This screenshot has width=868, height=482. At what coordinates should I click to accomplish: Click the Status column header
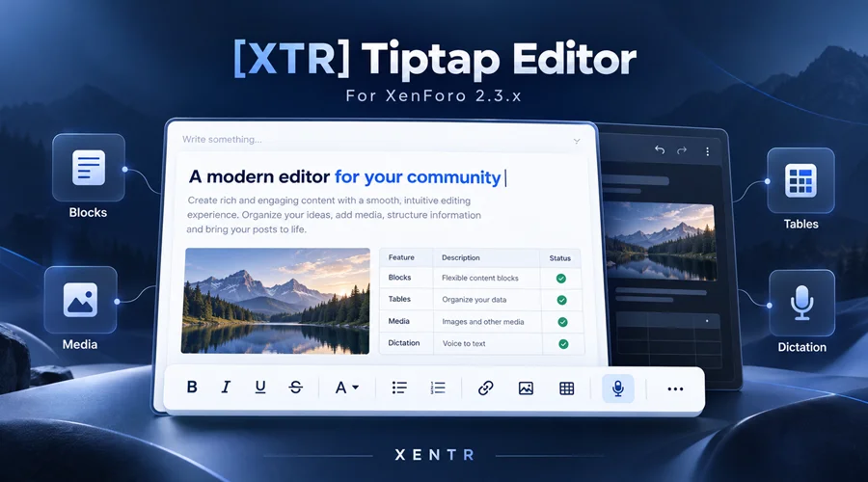559,258
